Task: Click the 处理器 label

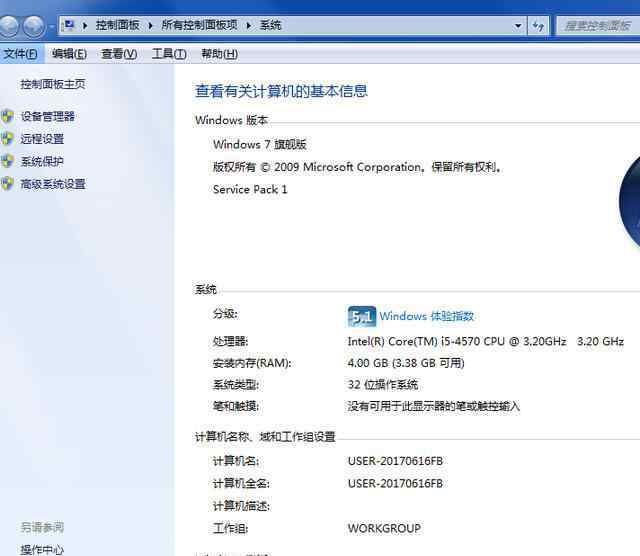Action: point(230,341)
